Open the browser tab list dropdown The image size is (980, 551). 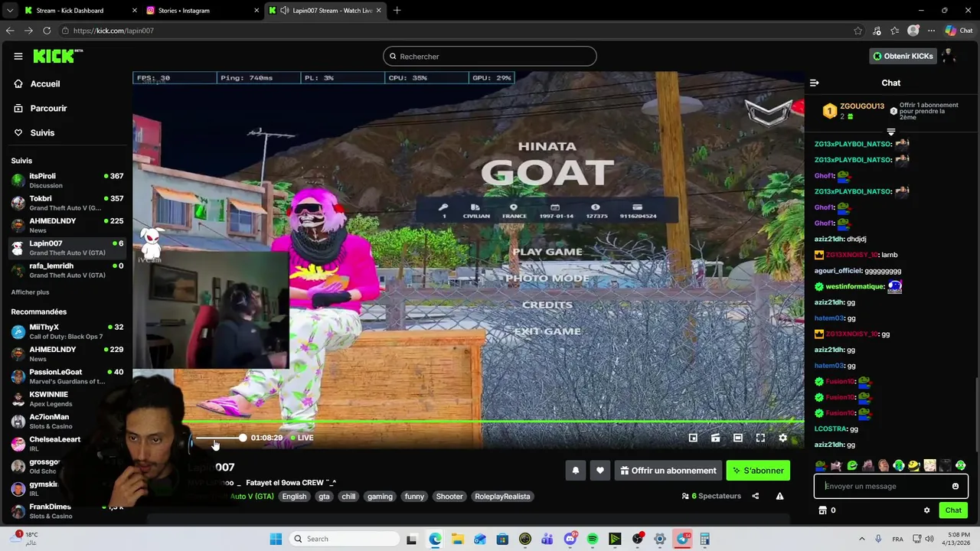pos(9,11)
